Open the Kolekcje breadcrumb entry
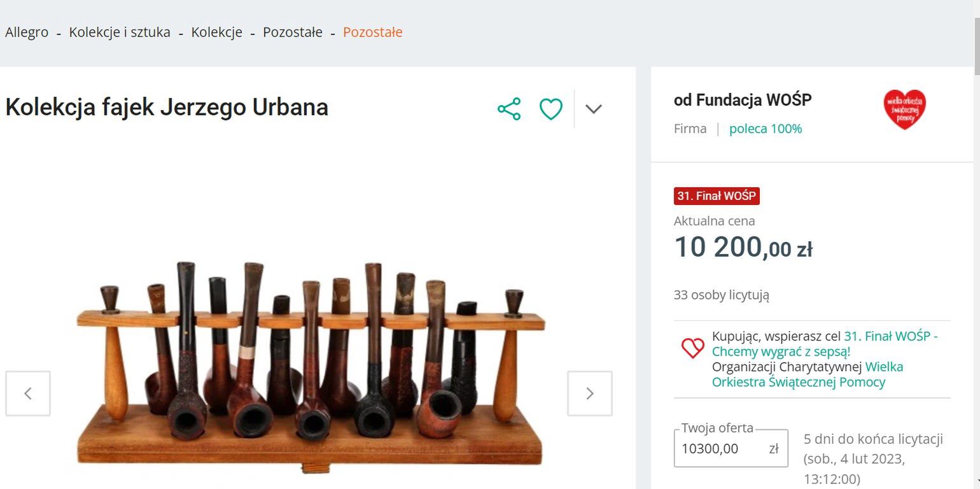Image resolution: width=980 pixels, height=489 pixels. (x=216, y=32)
